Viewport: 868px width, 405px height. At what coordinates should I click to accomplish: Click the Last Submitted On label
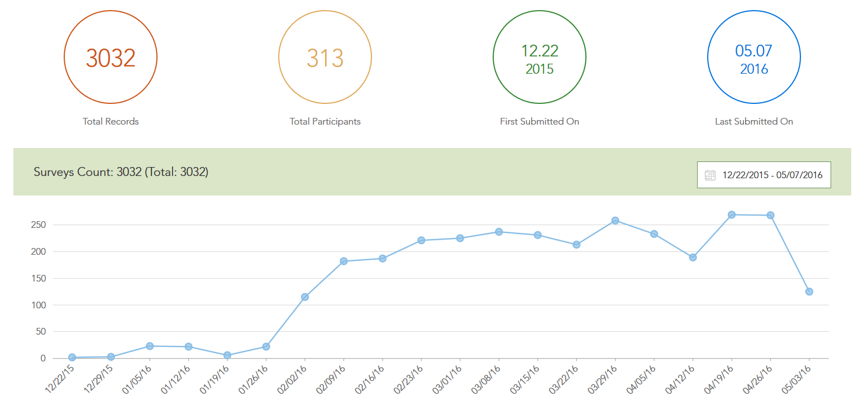[x=754, y=121]
